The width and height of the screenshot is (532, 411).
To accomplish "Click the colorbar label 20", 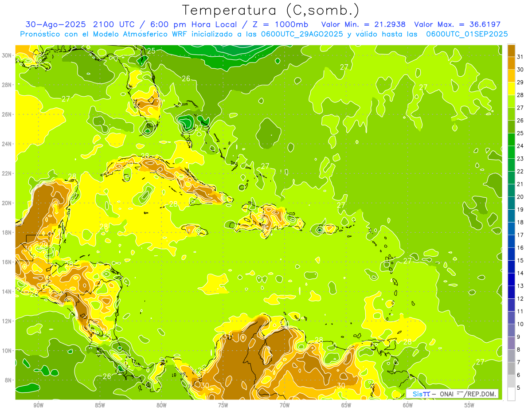I will point(520,197).
